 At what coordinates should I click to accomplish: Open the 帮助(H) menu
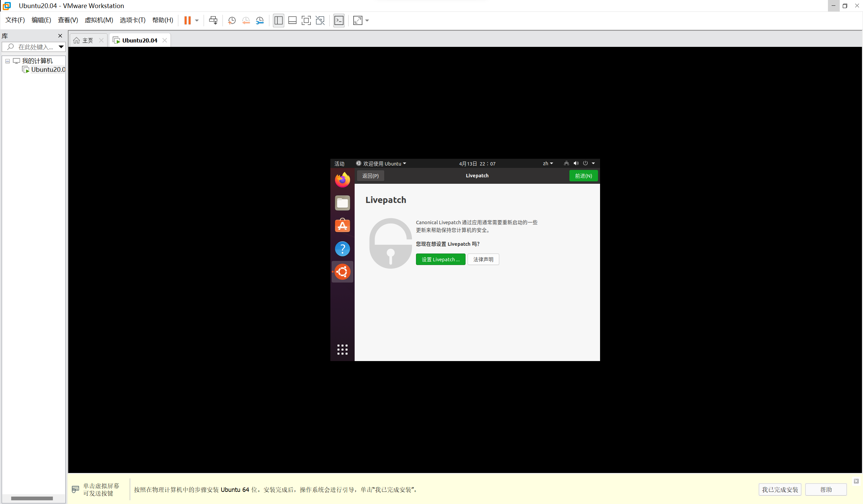click(x=162, y=20)
